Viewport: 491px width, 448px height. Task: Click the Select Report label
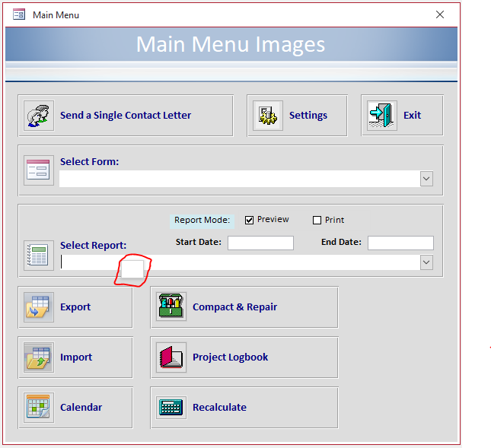point(94,245)
